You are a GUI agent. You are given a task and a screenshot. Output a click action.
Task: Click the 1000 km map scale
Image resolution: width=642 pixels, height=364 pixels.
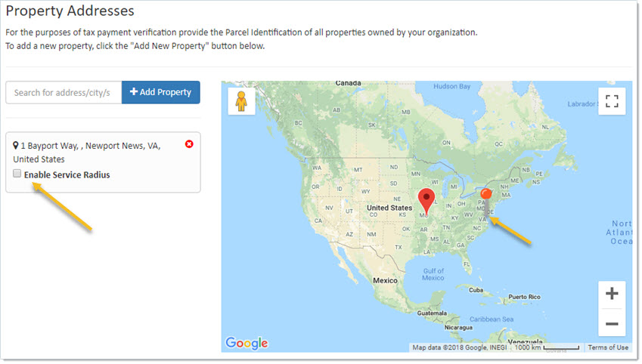click(x=547, y=347)
